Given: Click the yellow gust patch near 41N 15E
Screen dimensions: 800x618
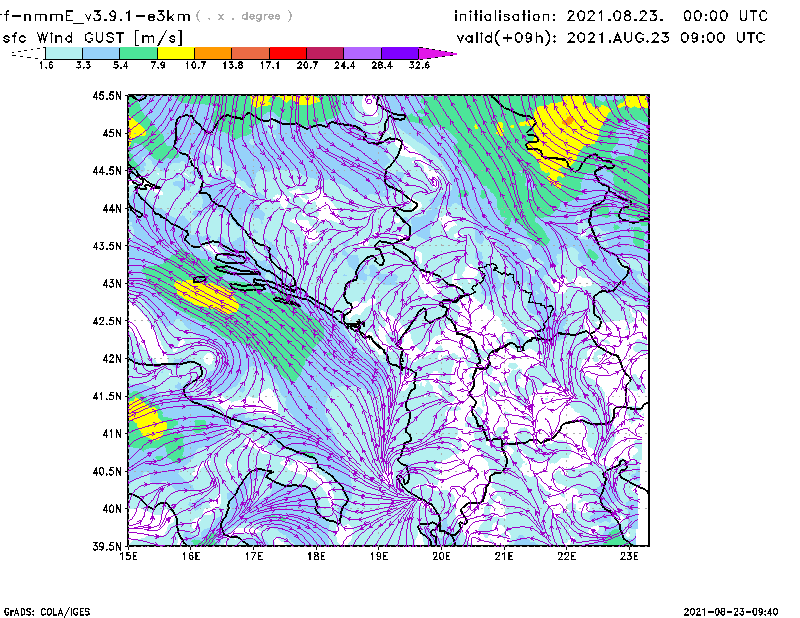Looking at the screenshot, I should point(147,418).
